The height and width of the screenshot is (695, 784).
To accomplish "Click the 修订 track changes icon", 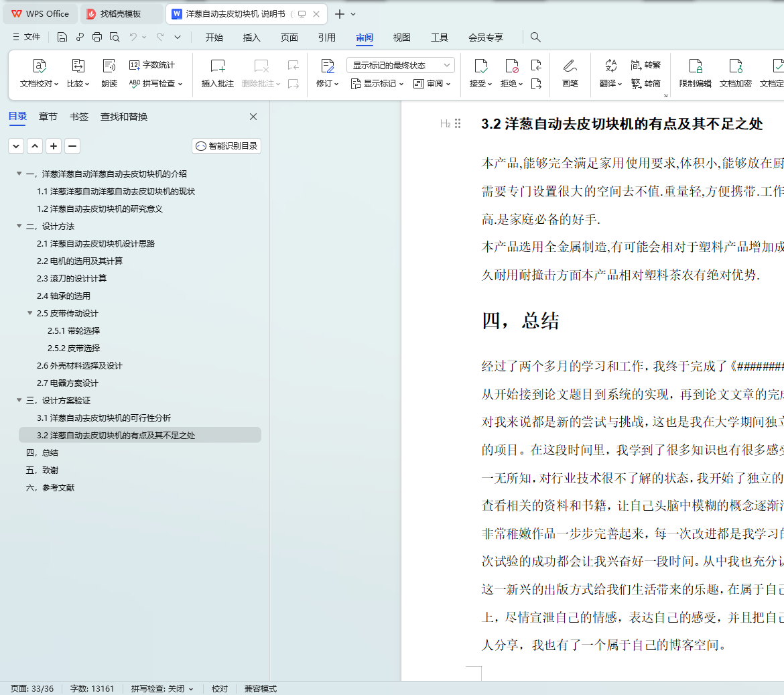I will click(x=328, y=66).
